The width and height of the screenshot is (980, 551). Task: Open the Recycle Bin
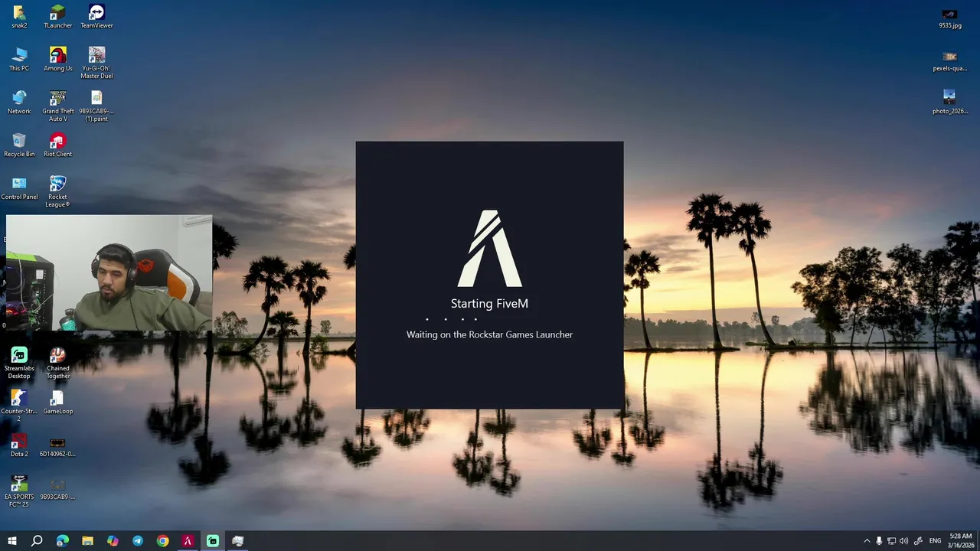19,145
